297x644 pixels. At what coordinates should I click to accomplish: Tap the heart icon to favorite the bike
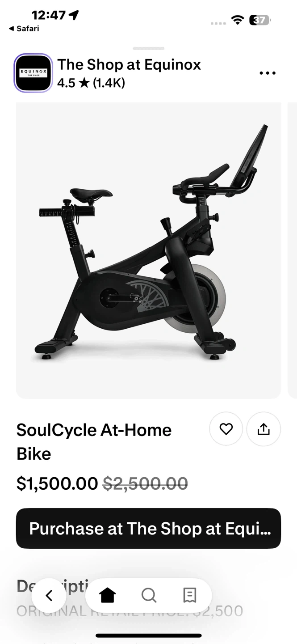[x=226, y=429]
